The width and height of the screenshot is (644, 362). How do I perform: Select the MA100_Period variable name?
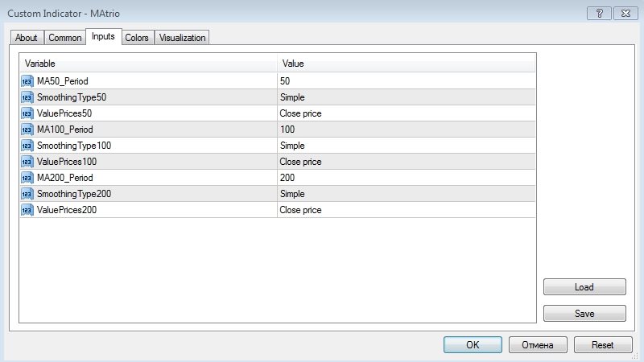coord(65,130)
